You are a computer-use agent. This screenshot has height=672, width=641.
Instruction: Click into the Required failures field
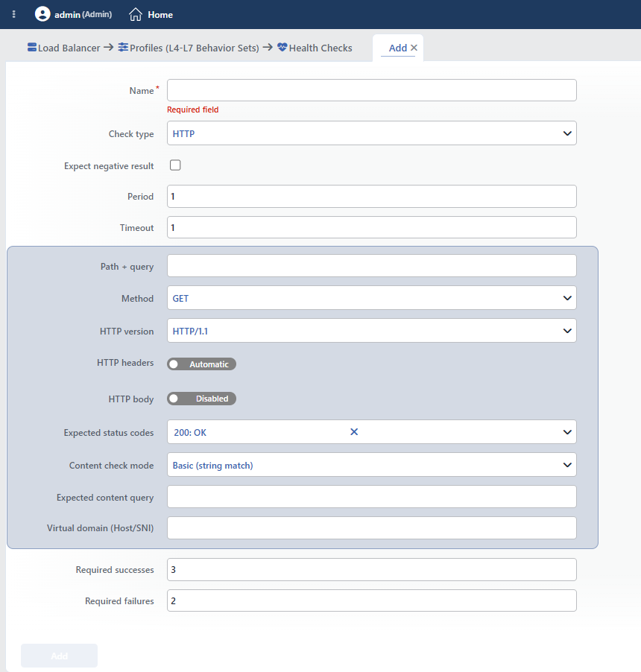372,600
